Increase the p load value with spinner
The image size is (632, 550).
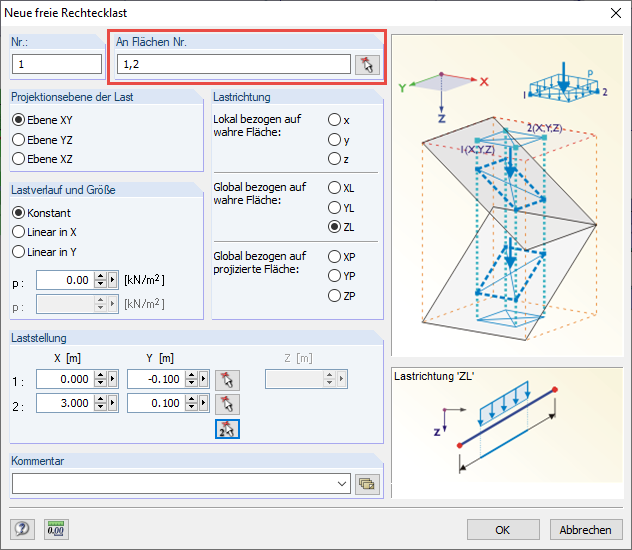coord(100,276)
